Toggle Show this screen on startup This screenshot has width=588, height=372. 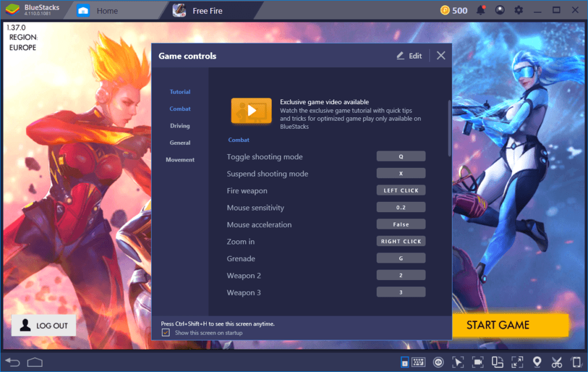coord(166,332)
